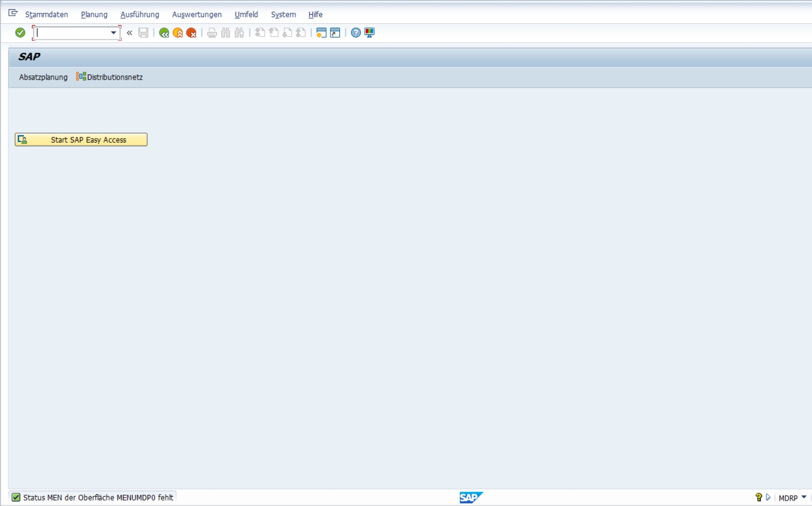Click the yellow status bar help icon
The width and height of the screenshot is (812, 506).
759,498
